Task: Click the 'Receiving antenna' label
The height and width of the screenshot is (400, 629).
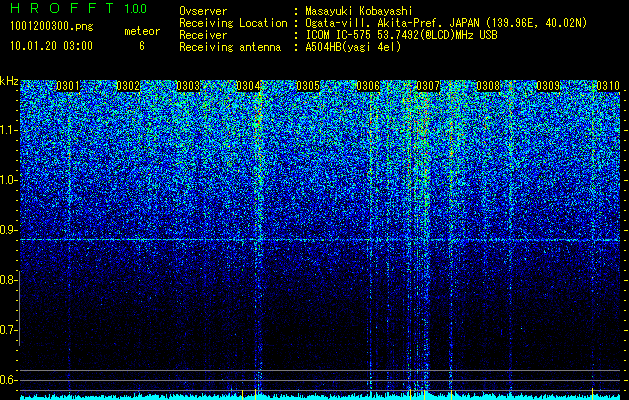Action: click(x=230, y=47)
